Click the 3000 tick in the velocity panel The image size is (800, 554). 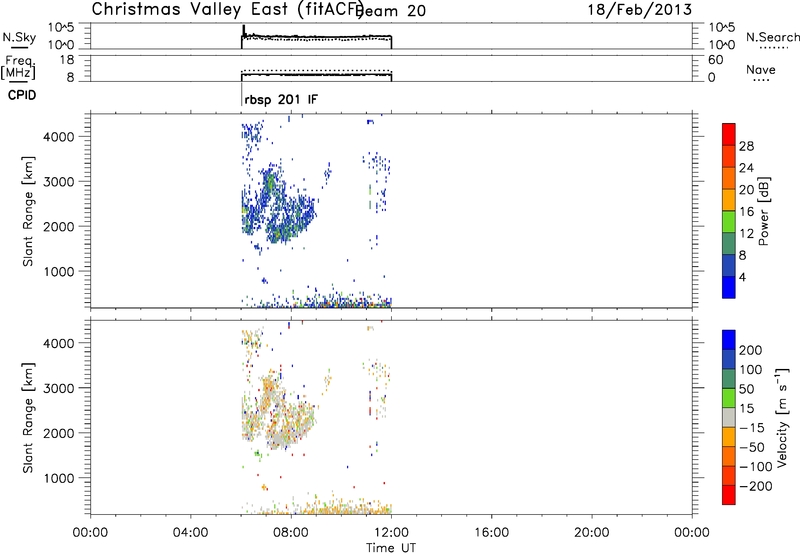59,388
